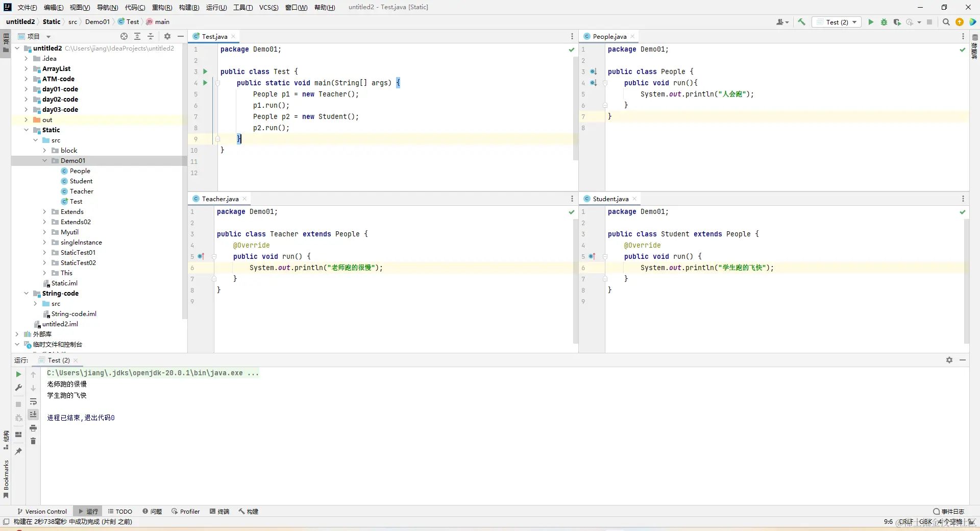Switch to the Teacher.java tab
This screenshot has height=531, width=980.
pyautogui.click(x=220, y=199)
